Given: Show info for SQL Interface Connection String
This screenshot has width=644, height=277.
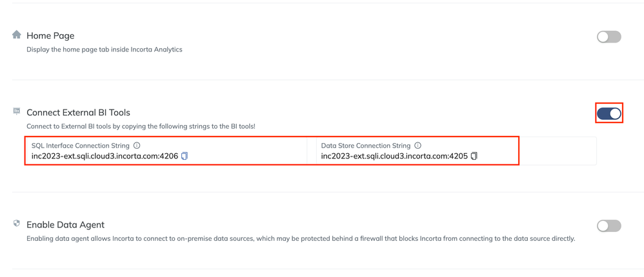Looking at the screenshot, I should tap(137, 146).
